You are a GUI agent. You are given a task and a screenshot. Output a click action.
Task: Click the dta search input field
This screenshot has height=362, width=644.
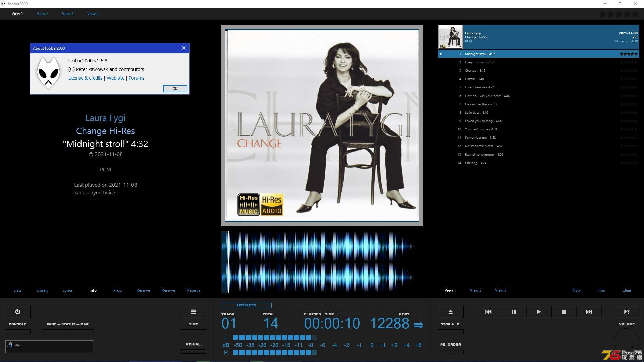click(49, 347)
